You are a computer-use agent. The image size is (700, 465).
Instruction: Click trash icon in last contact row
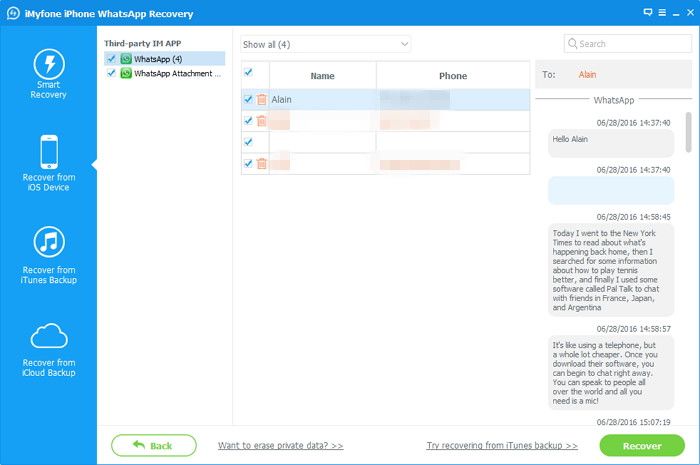(262, 164)
